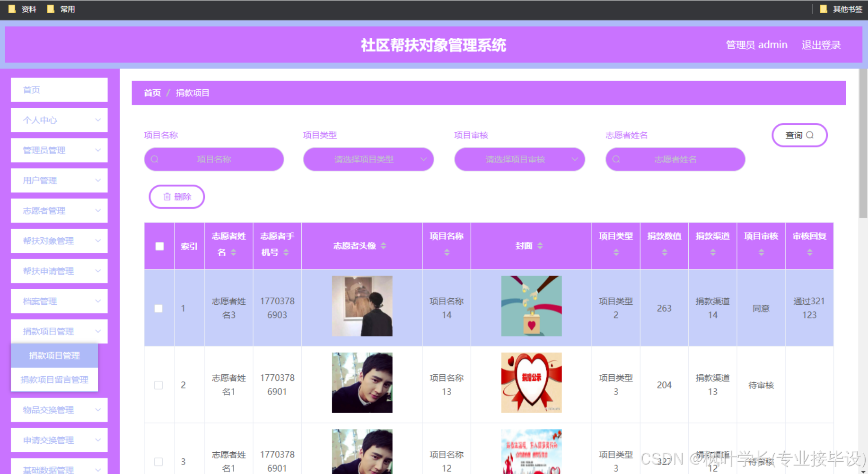Click the 常用 bookmark folder icon

coord(51,9)
